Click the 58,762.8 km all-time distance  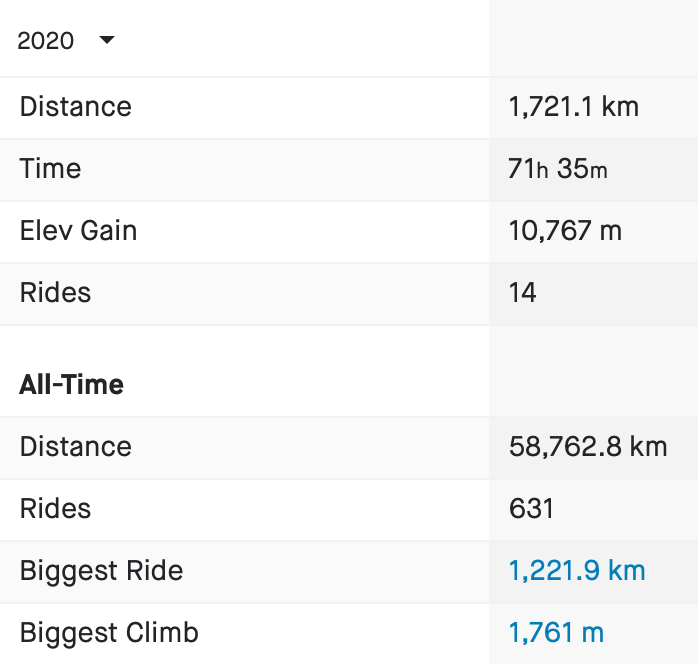[x=587, y=447]
